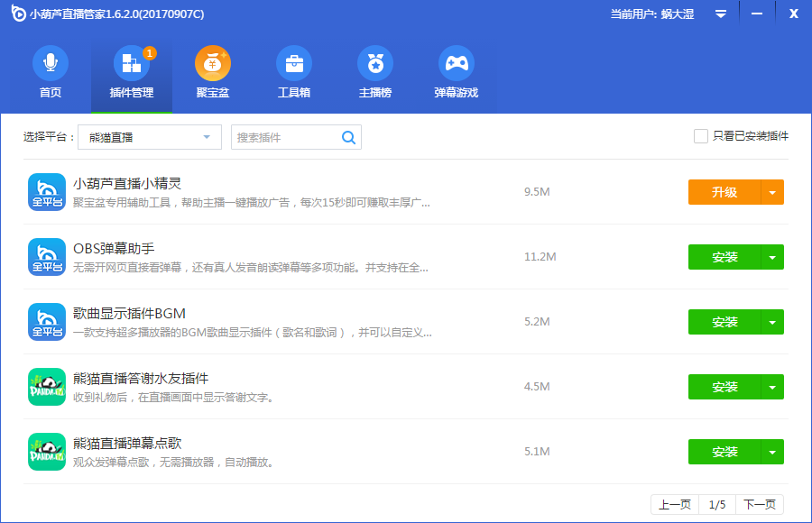Open the 主播榜 medal icon
Screen dimensions: 812x523
pyautogui.click(x=375, y=64)
